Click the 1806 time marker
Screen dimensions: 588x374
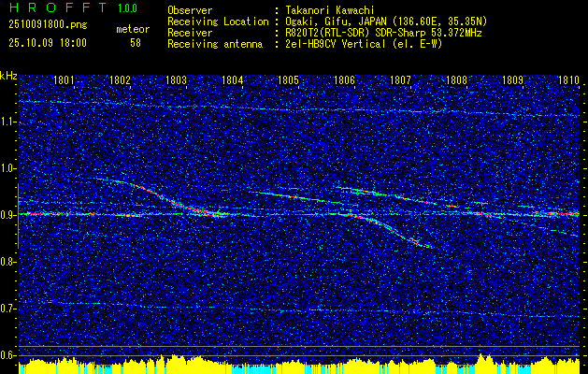pyautogui.click(x=344, y=80)
